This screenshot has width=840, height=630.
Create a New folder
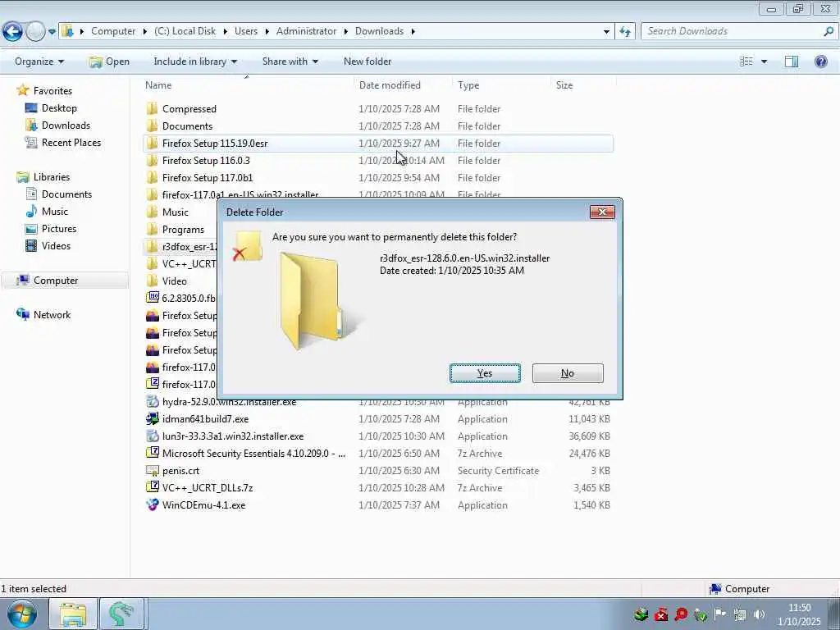367,62
